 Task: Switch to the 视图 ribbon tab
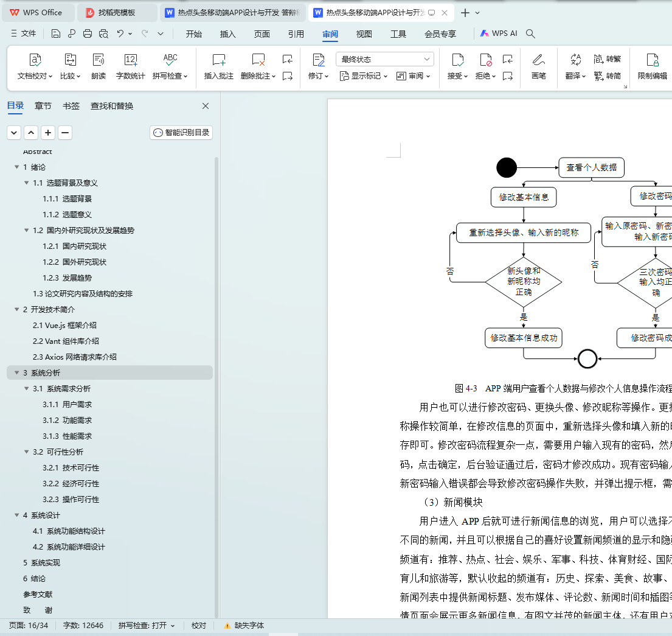pyautogui.click(x=364, y=34)
